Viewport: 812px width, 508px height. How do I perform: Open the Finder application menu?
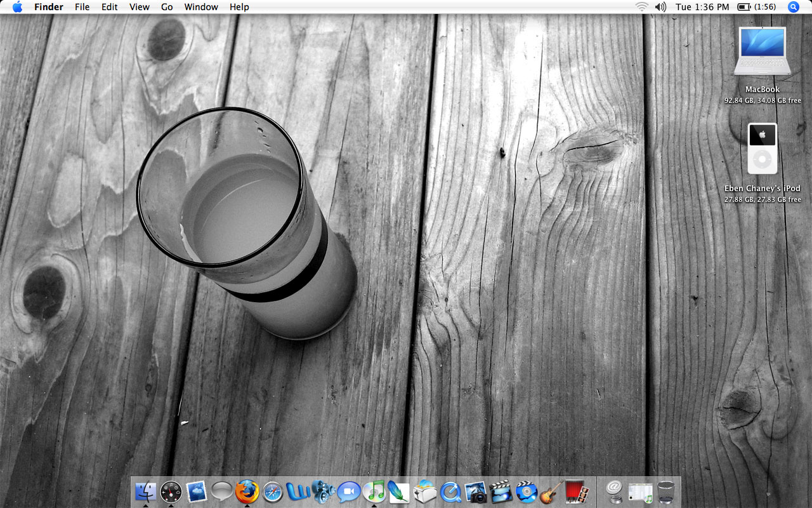click(x=49, y=7)
